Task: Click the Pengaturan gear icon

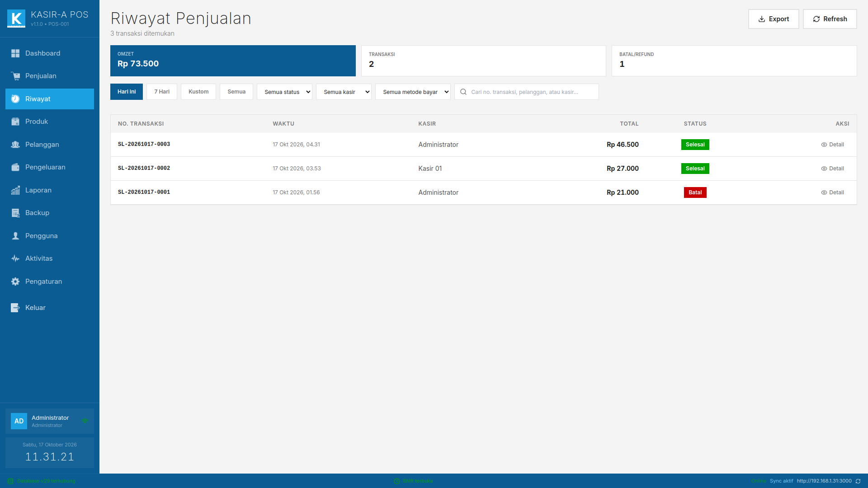Action: (x=15, y=282)
